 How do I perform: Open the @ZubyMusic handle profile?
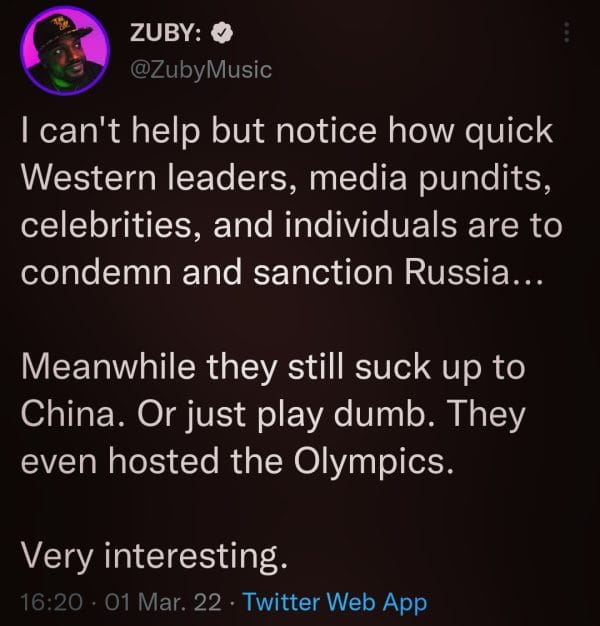[201, 70]
